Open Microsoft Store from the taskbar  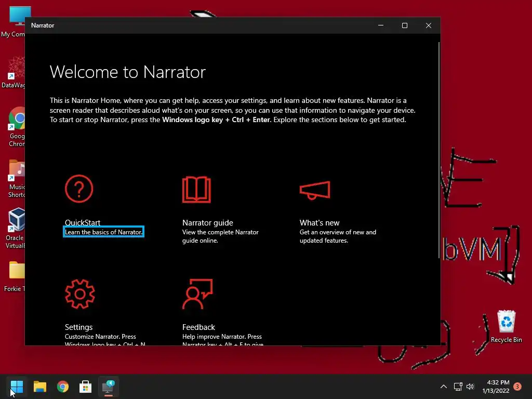tap(86, 387)
